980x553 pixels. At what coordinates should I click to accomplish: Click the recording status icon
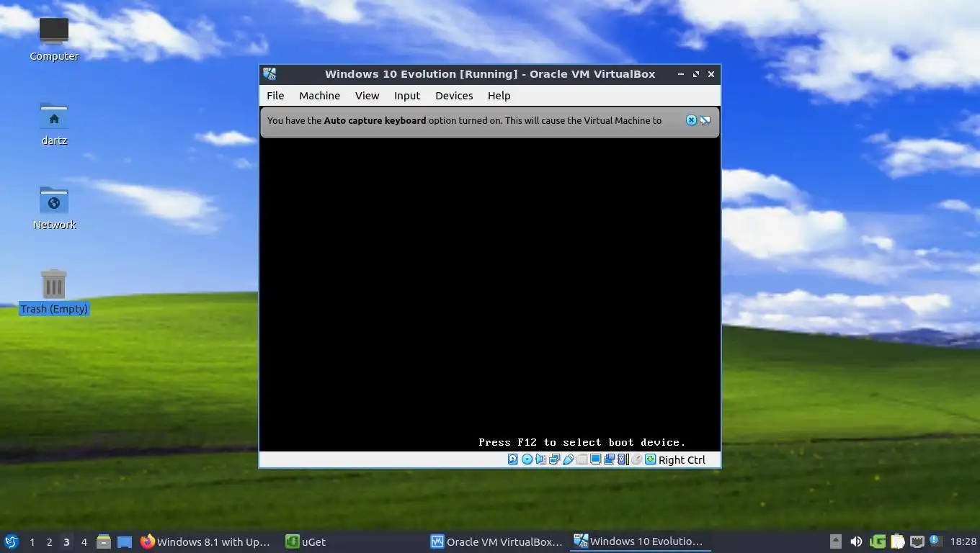609,459
